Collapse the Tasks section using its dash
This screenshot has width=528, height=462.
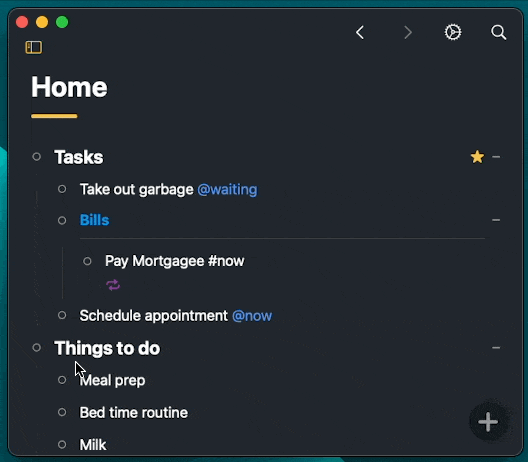pyautogui.click(x=496, y=157)
